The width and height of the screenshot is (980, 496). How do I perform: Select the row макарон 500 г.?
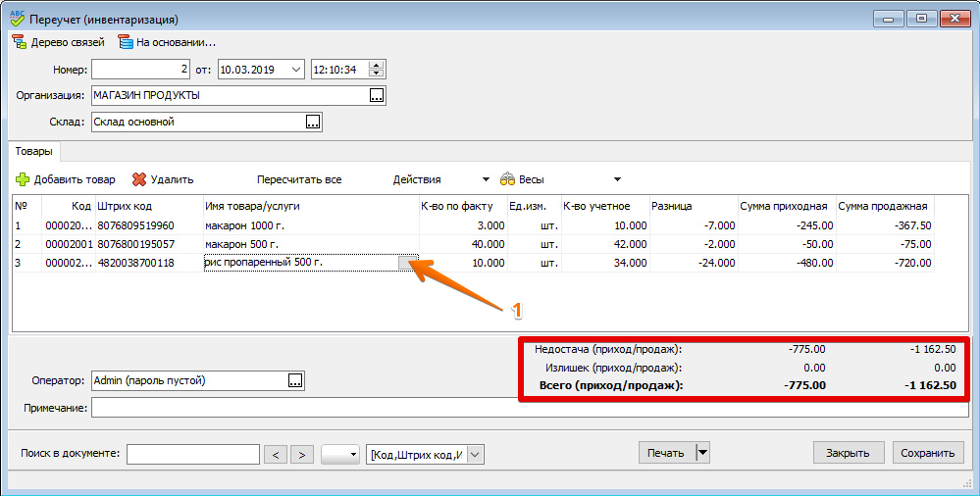[473, 244]
